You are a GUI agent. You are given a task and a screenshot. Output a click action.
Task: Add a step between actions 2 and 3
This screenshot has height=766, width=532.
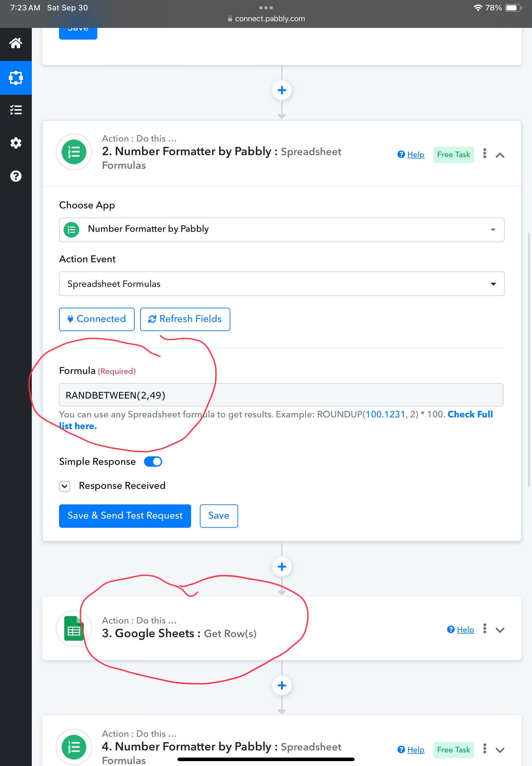(x=282, y=566)
